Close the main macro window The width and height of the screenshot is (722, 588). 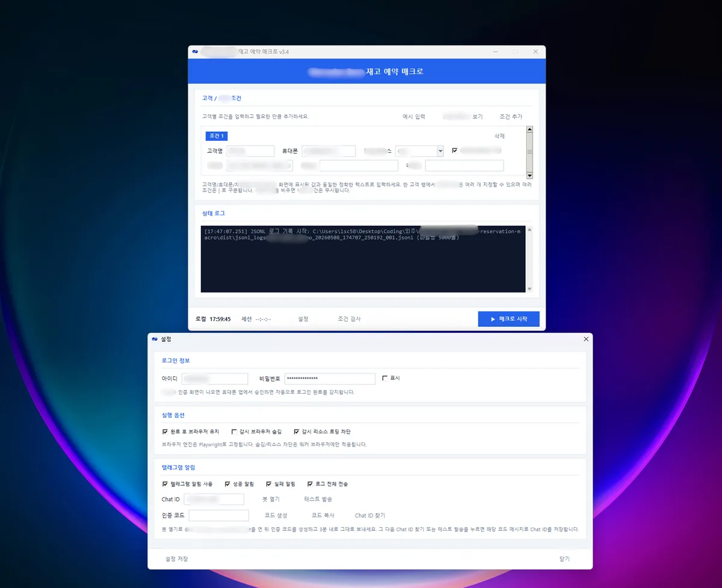point(535,52)
